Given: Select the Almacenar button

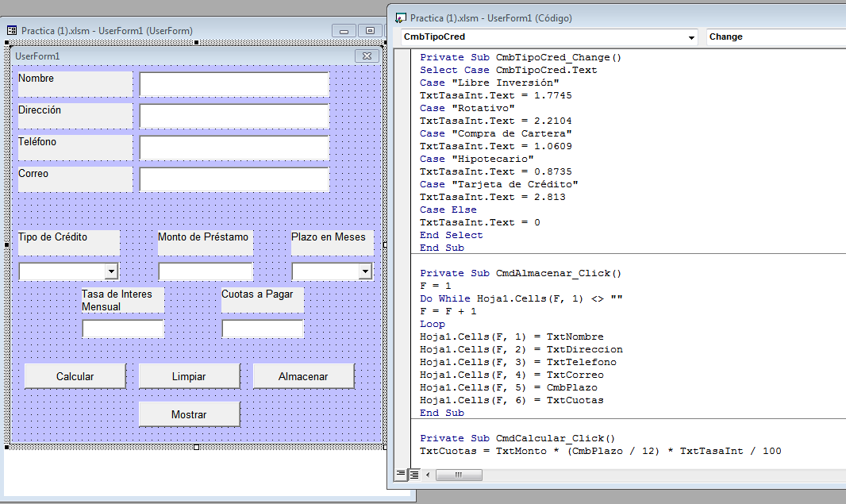Looking at the screenshot, I should 304,376.
